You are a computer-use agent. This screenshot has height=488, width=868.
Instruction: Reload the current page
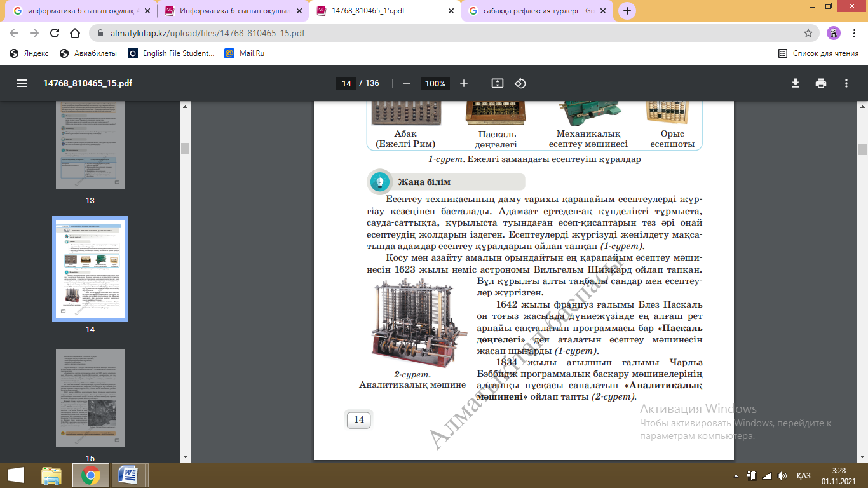point(55,33)
